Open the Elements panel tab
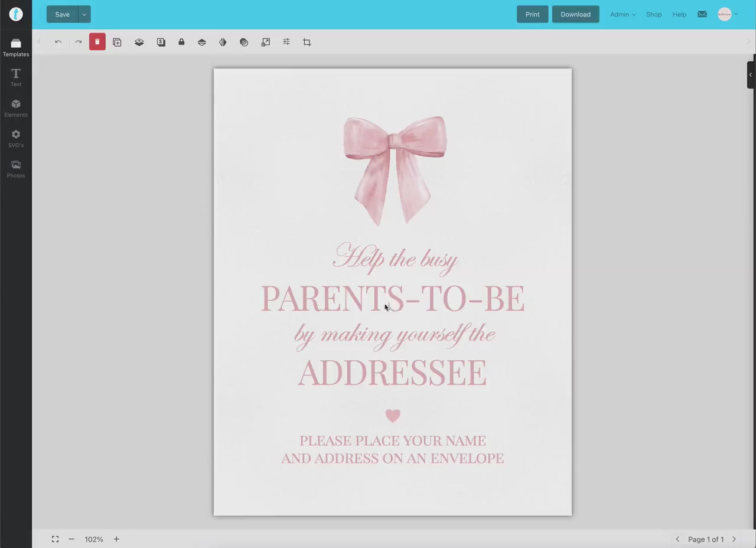This screenshot has width=756, height=548. pos(16,108)
